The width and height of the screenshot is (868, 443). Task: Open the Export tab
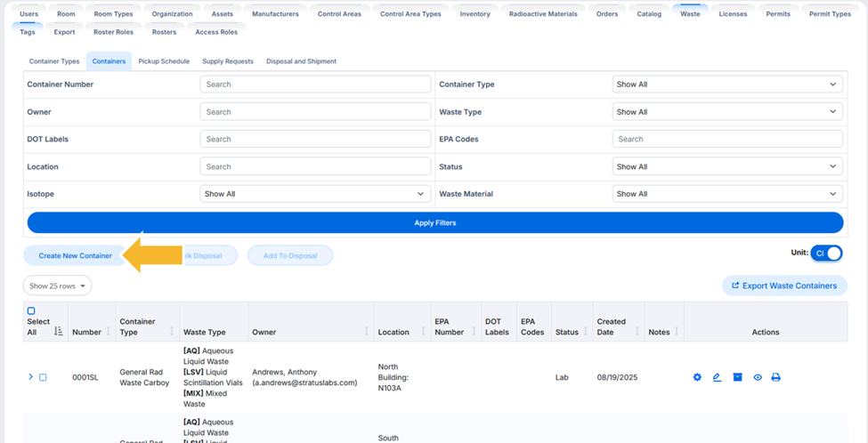click(64, 32)
